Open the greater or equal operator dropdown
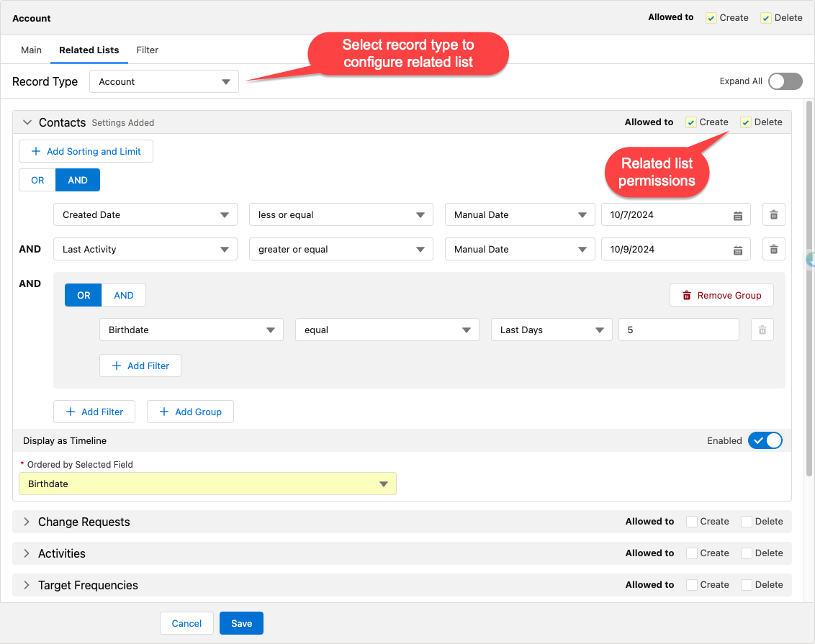 (341, 249)
